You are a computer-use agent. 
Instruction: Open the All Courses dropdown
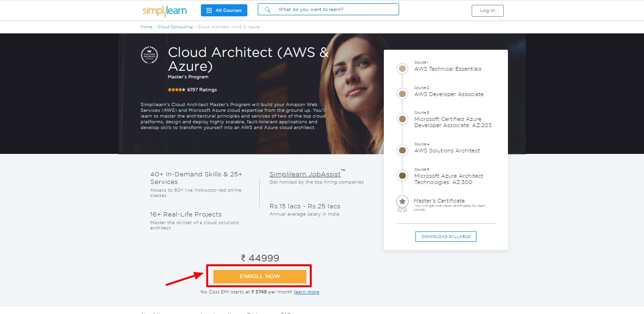click(x=224, y=10)
